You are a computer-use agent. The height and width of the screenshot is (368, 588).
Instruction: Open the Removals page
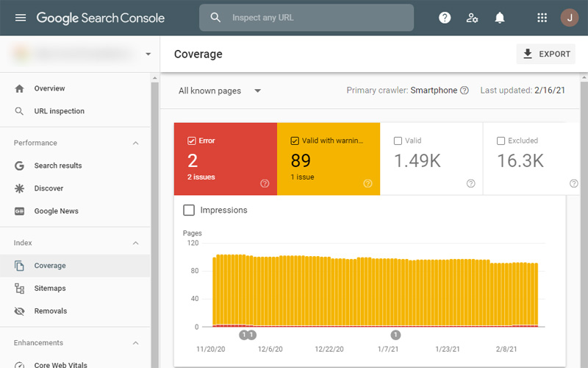75,311
